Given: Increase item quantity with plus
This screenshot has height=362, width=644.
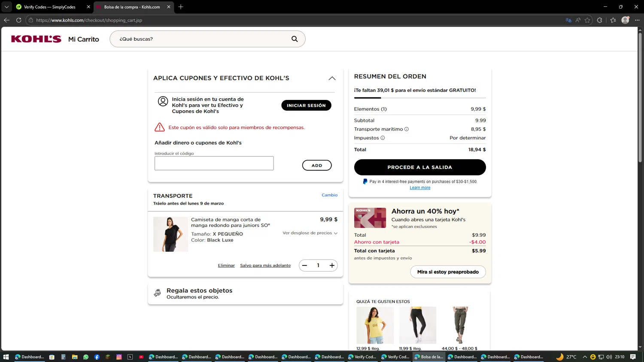Looking at the screenshot, I should (332, 265).
